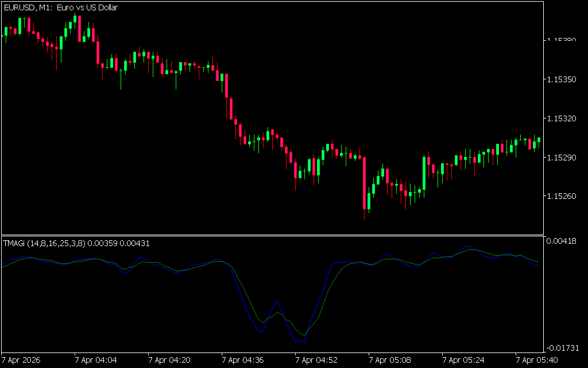This screenshot has height=368, width=588.
Task: Select the tall red candle at the chart's lowest price
Action: point(365,183)
